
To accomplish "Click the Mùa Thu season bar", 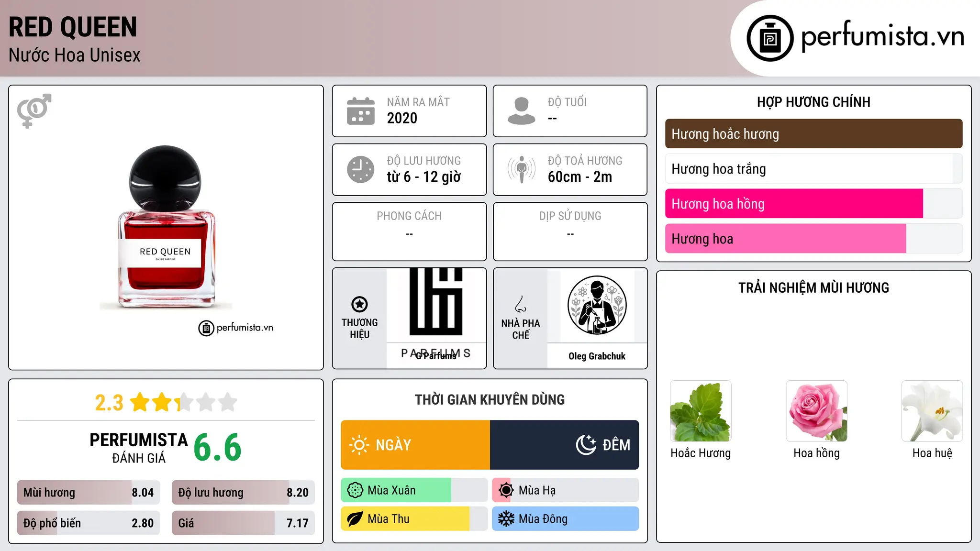I will (414, 519).
